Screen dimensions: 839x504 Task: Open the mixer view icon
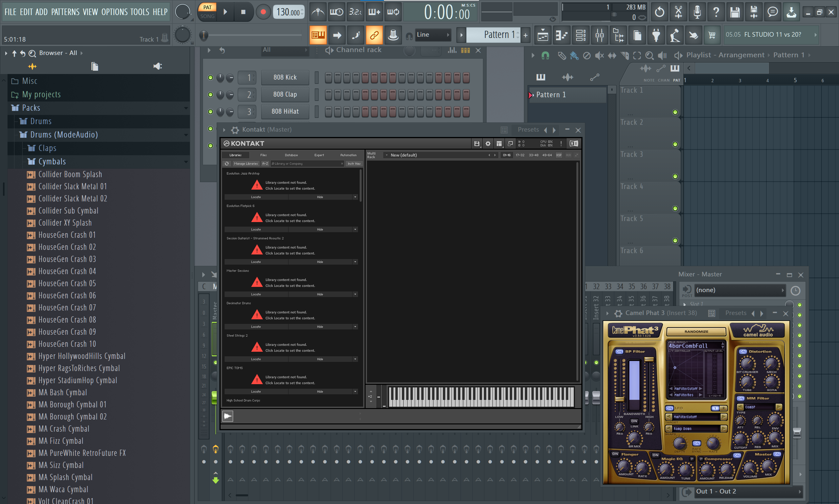(x=599, y=35)
